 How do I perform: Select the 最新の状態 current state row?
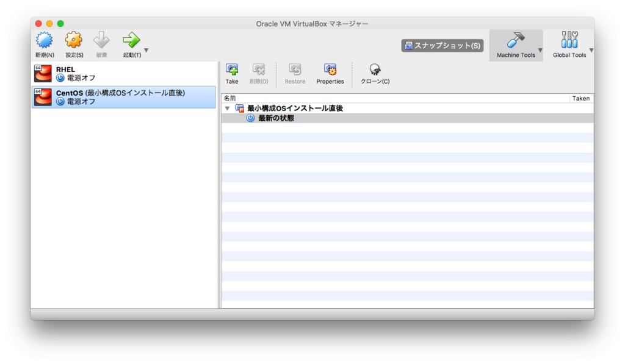point(407,118)
